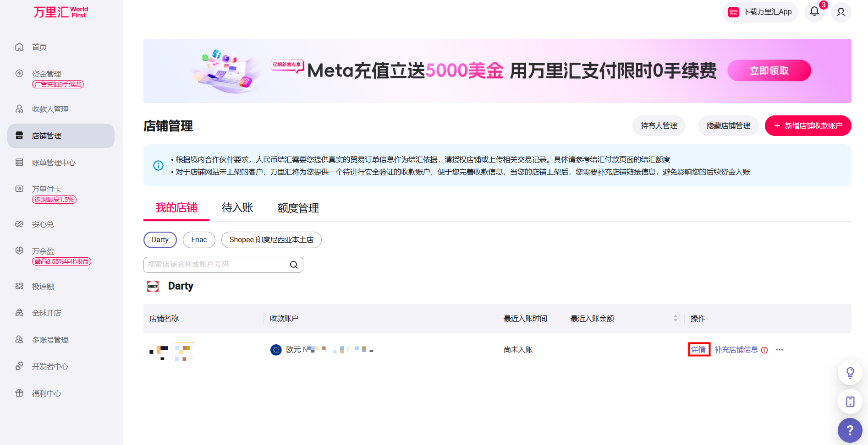Viewport: 868px width, 445px height.
Task: Sort by 最近入账金额 column arrows
Action: point(675,318)
